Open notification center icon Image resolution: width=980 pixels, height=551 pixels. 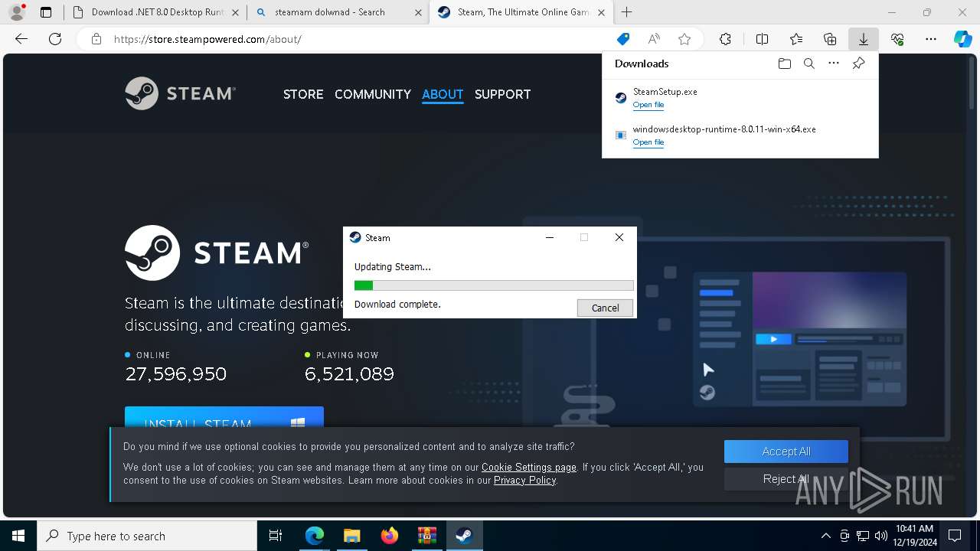pyautogui.click(x=955, y=536)
